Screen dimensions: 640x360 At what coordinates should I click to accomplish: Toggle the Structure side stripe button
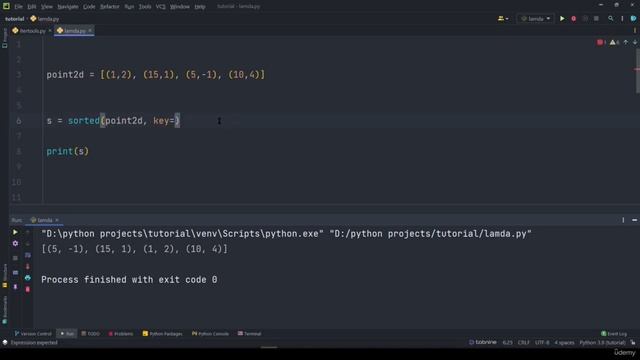point(4,276)
